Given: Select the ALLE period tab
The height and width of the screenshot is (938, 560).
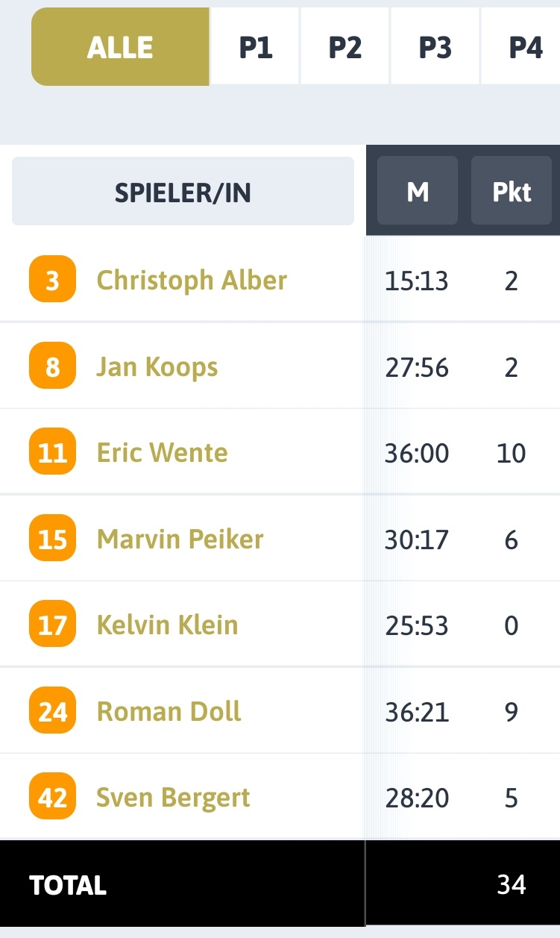Looking at the screenshot, I should (120, 47).
